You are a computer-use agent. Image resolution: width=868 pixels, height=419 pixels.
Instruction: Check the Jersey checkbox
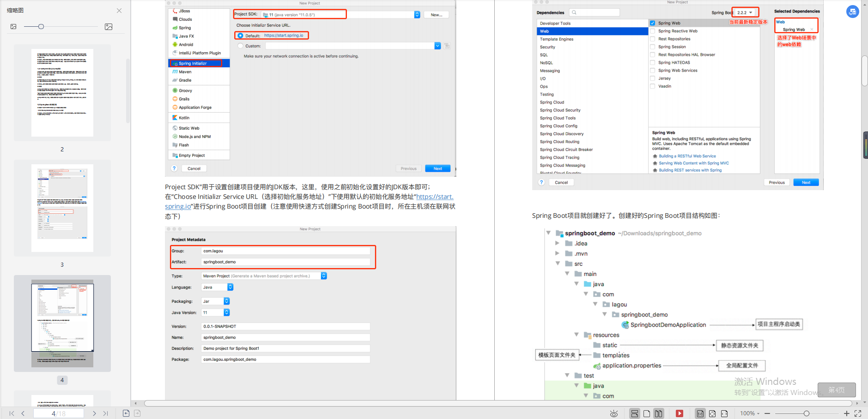tap(652, 78)
